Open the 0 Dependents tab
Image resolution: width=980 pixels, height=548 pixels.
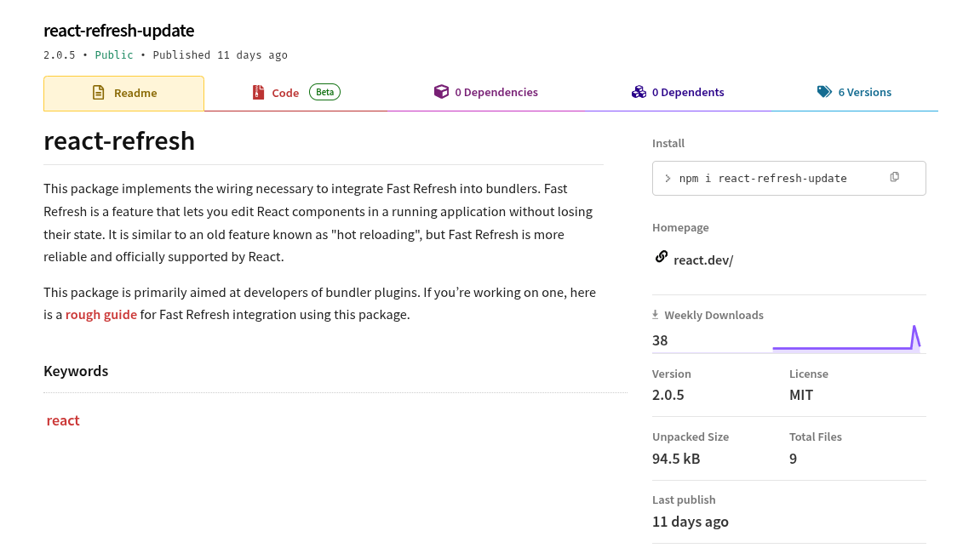690,91
